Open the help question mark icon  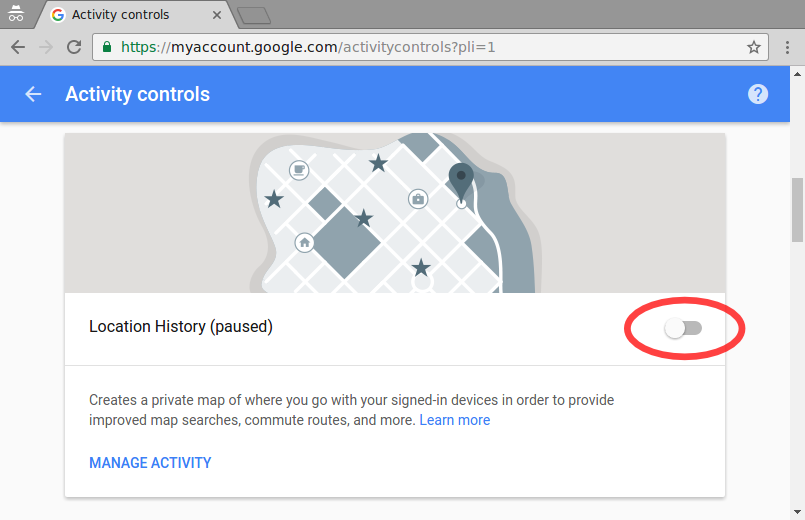click(758, 94)
